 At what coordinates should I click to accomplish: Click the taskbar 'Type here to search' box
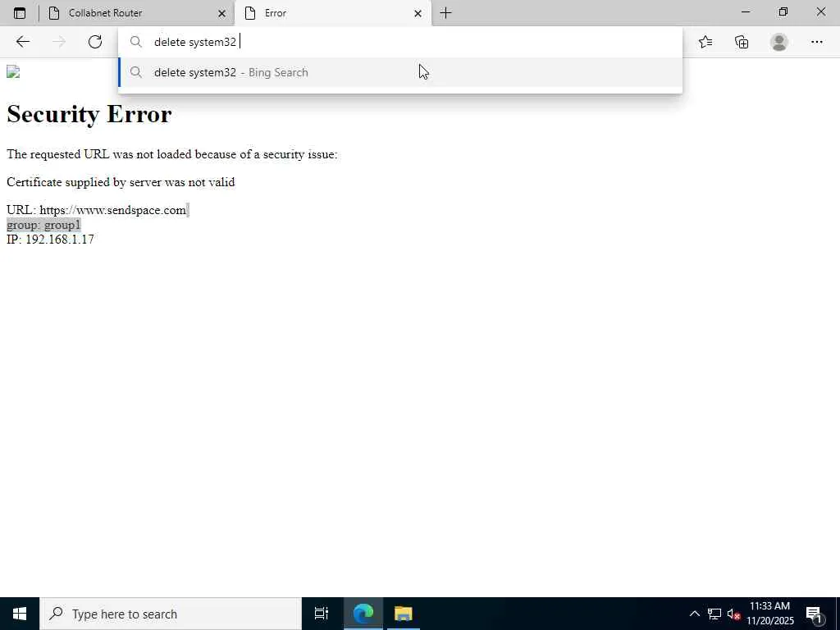point(171,614)
